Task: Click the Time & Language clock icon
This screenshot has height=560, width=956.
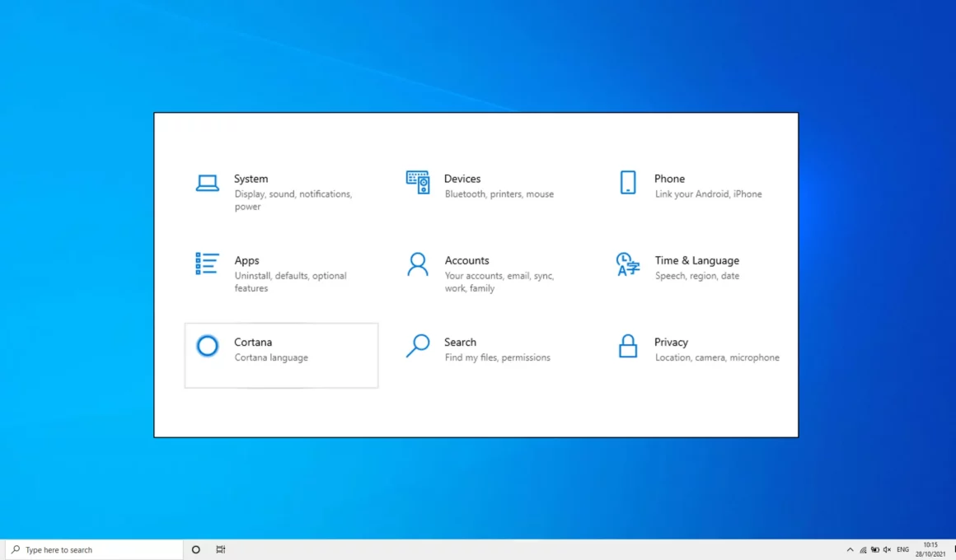Action: (628, 264)
